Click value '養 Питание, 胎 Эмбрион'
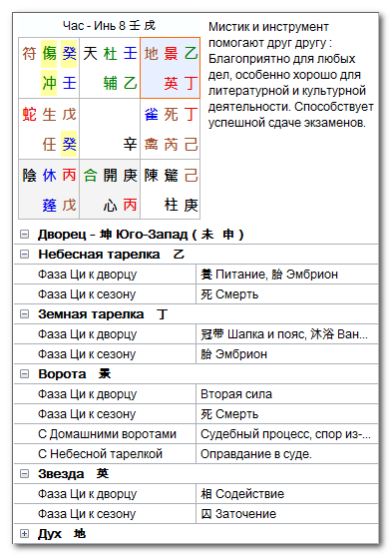This screenshot has width=392, height=557. point(269,275)
